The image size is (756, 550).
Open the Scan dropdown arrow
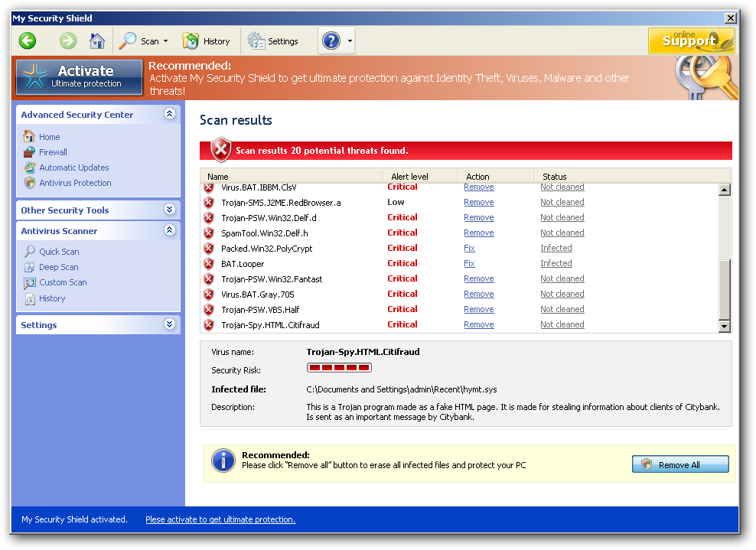[x=166, y=41]
